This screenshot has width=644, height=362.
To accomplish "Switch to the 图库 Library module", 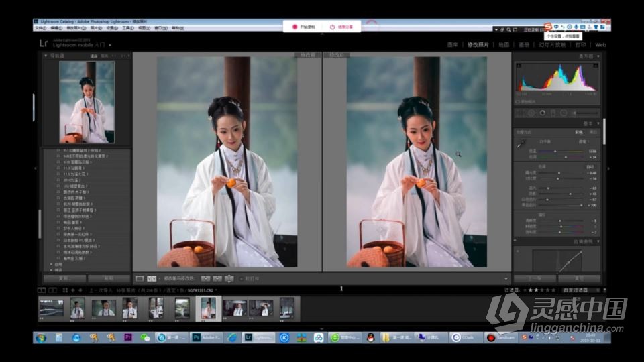I will click(452, 45).
